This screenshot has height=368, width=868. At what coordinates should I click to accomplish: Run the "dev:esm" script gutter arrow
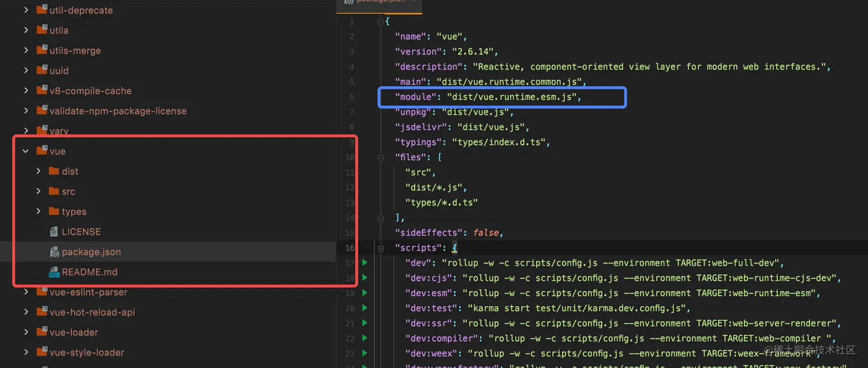tap(364, 293)
